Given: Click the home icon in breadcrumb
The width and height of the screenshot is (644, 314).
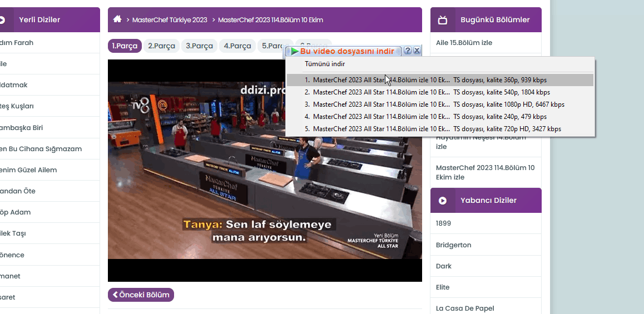Looking at the screenshot, I should (117, 19).
